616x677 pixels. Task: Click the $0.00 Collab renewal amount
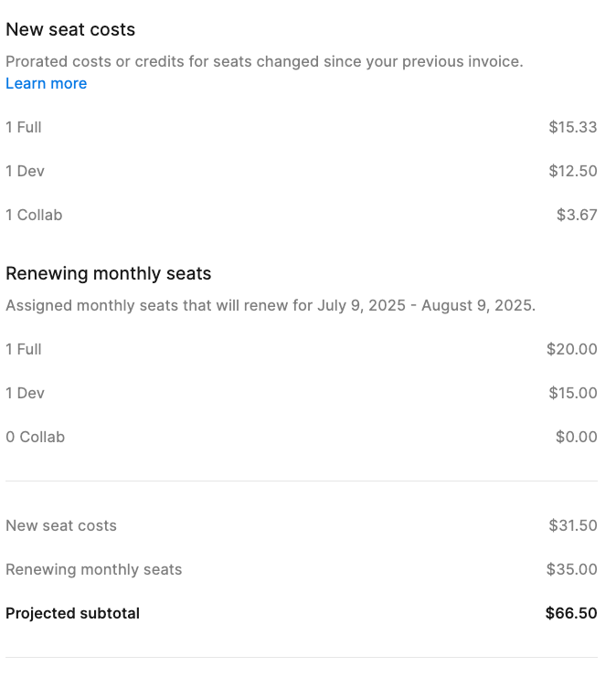click(577, 437)
